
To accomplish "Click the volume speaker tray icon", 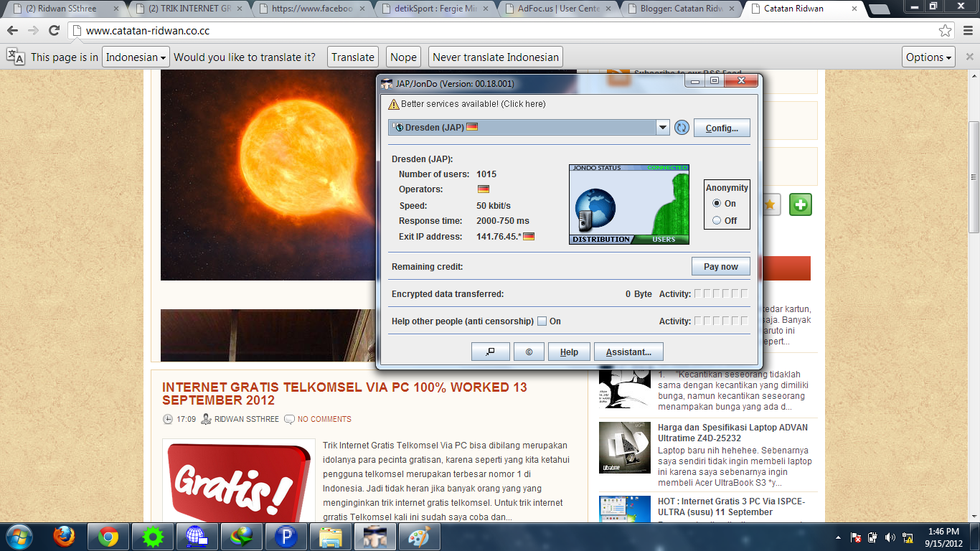I will tap(890, 537).
